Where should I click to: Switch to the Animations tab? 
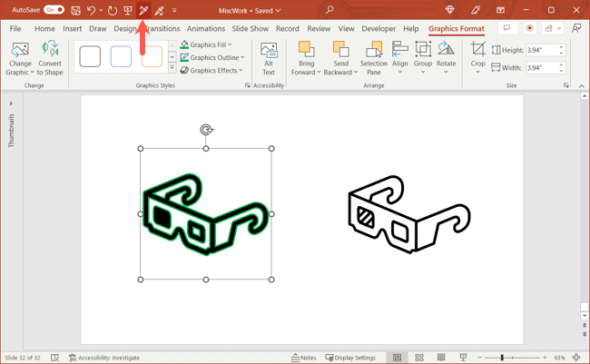206,29
